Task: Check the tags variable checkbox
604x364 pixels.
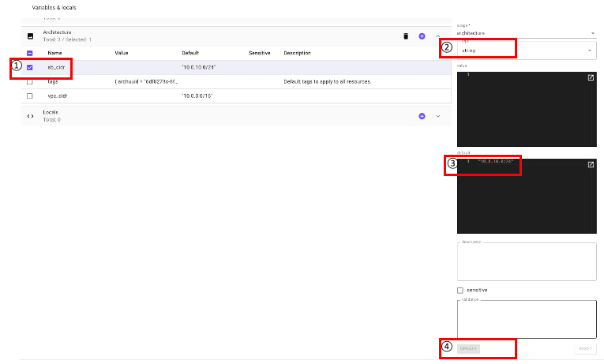Action: coord(30,81)
